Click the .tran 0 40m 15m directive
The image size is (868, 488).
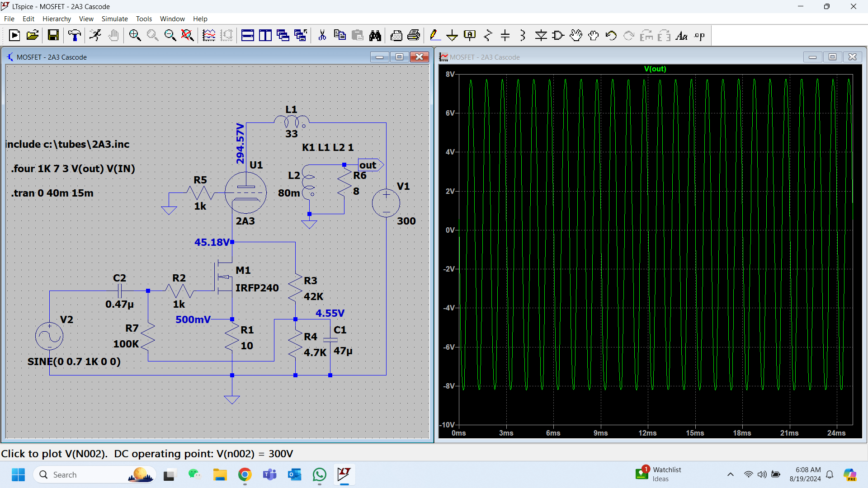tap(52, 193)
